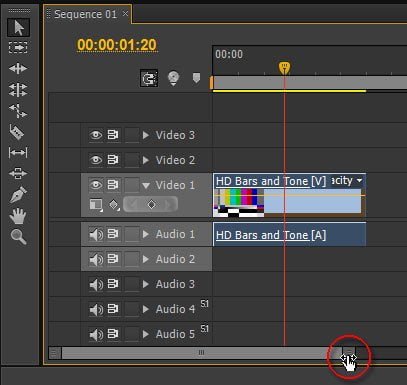Click the zoom scrollbar left end handle

55,353
